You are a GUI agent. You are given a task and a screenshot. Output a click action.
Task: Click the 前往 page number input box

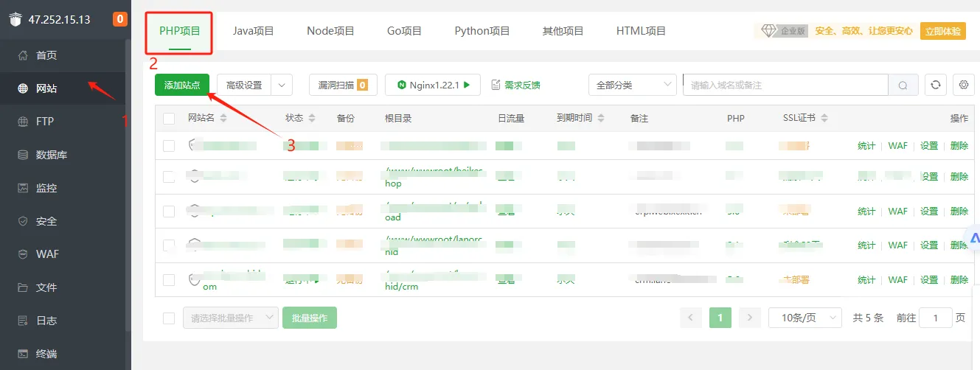pyautogui.click(x=936, y=318)
